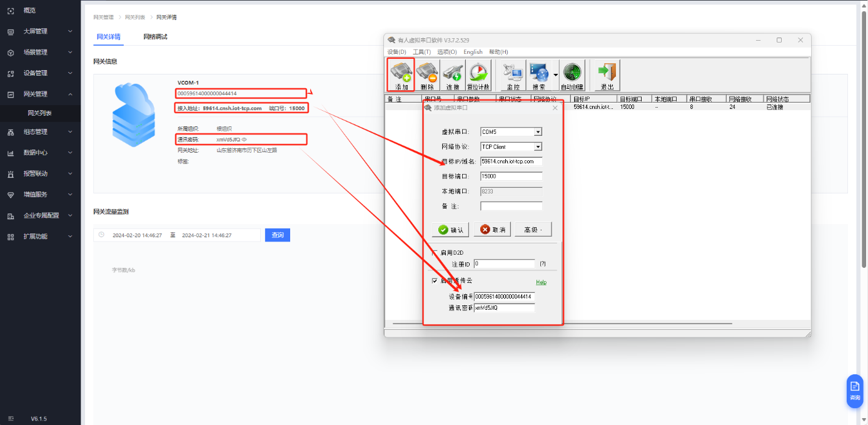The width and height of the screenshot is (868, 425).
Task: Click the blue 咨询 floating icon
Action: (x=855, y=391)
